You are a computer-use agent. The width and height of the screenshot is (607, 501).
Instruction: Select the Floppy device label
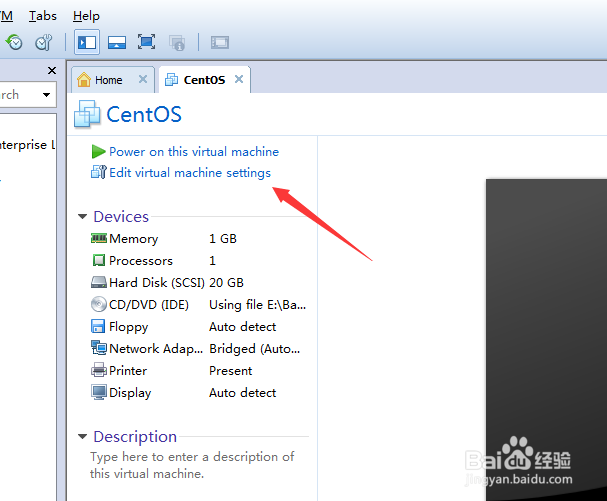coord(129,327)
